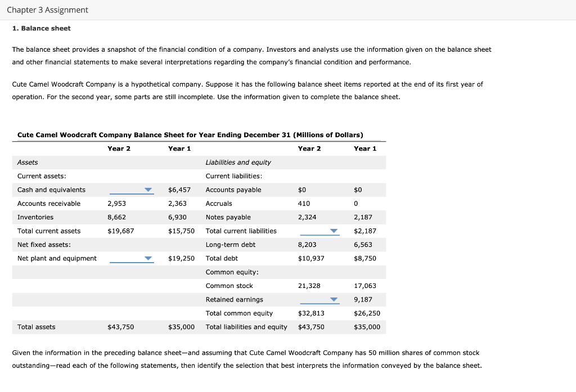
Task: Select the Chapter 3 Assignment title
Action: (48, 10)
